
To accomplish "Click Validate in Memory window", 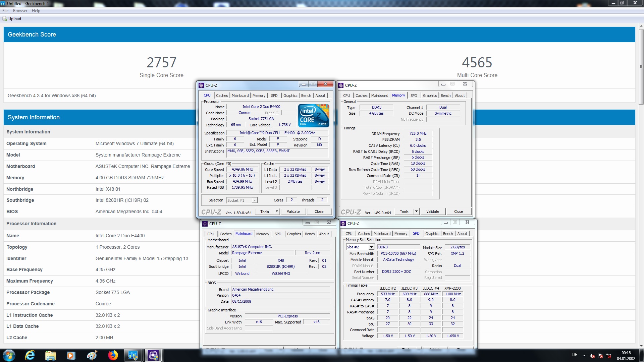I will point(433,212).
